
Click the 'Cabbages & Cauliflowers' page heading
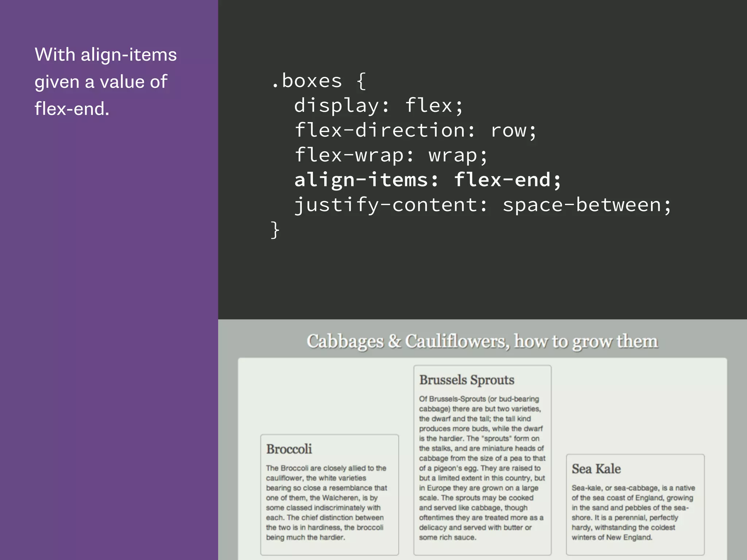[x=482, y=341]
